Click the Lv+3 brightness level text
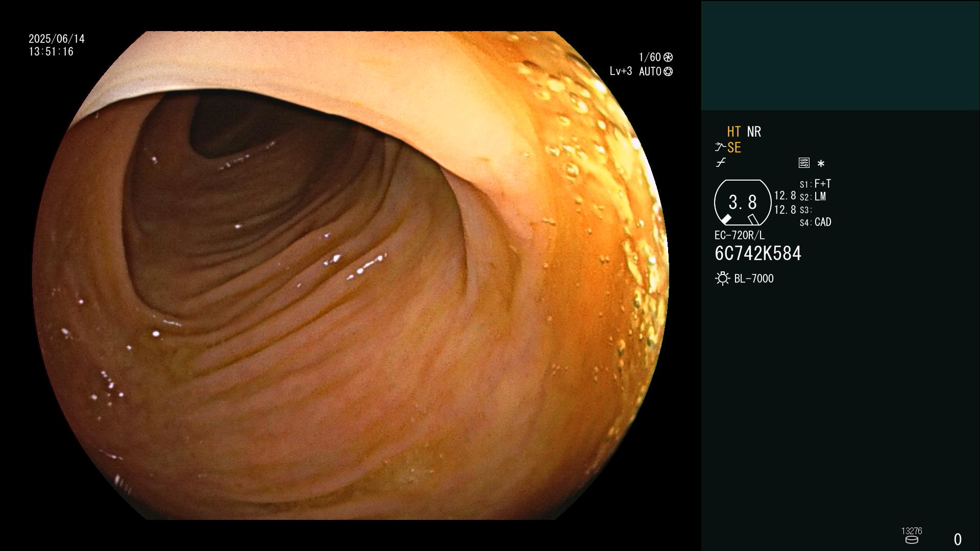Viewport: 980px width, 551px height. pyautogui.click(x=621, y=71)
